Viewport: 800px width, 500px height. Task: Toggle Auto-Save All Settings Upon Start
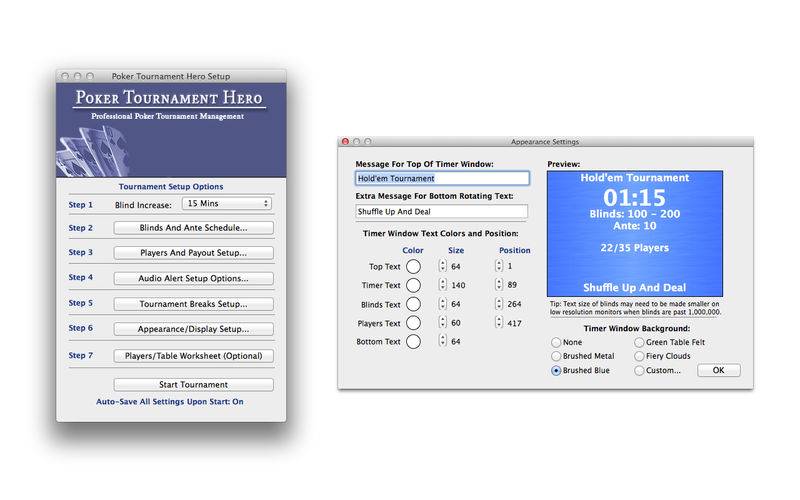point(170,402)
